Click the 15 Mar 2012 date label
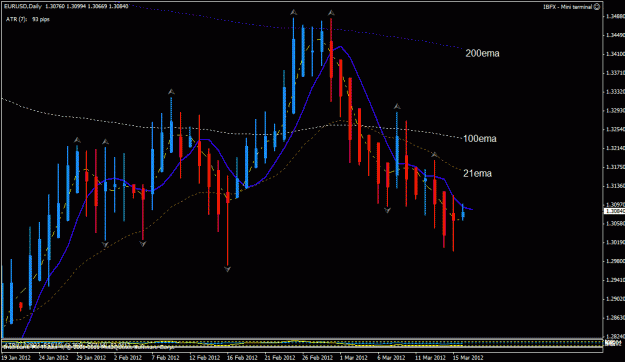625x362 pixels. tap(468, 358)
